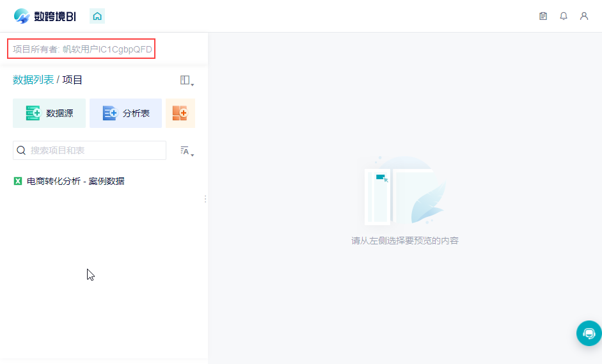
Task: Open the user account icon
Action: tap(583, 16)
